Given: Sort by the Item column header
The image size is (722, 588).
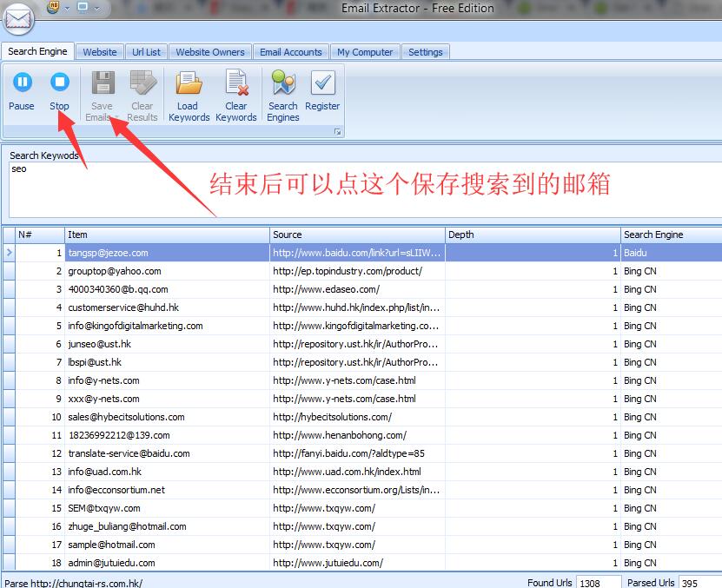Looking at the screenshot, I should (x=167, y=235).
